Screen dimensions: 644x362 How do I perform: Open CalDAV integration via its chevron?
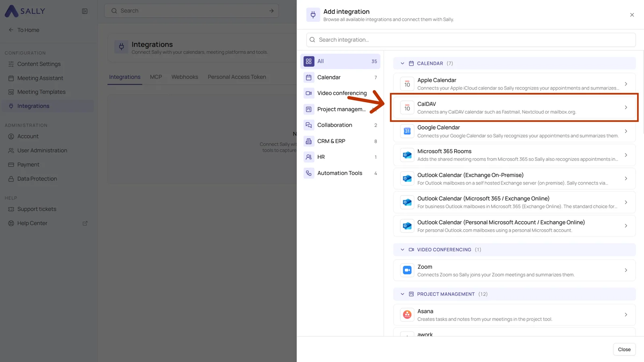coord(626,107)
